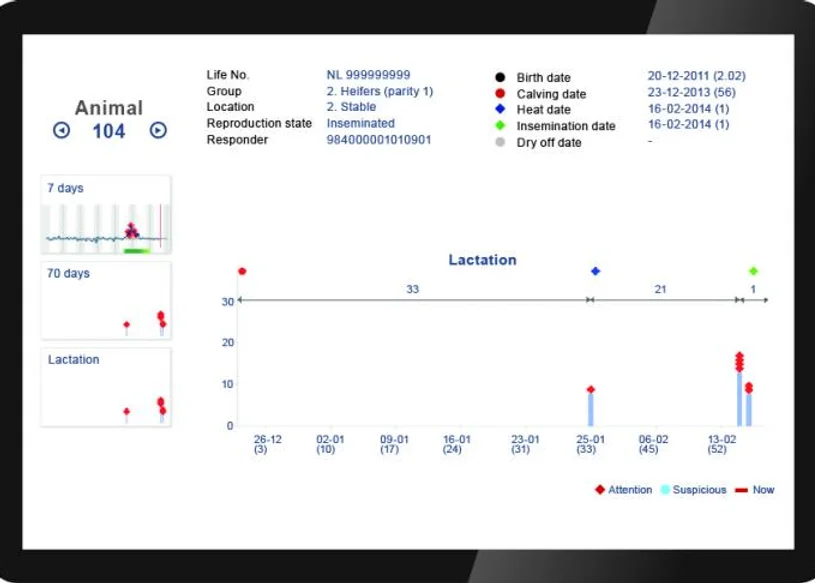
Task: Click x-axis label 26-12 (3)
Action: click(x=267, y=444)
